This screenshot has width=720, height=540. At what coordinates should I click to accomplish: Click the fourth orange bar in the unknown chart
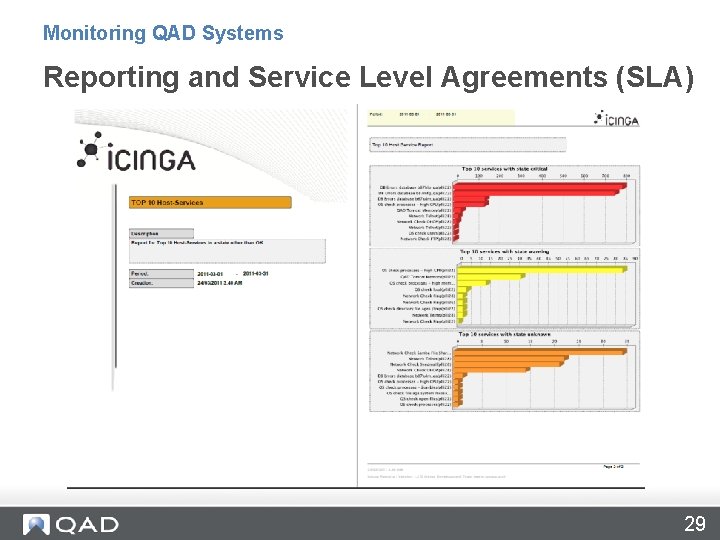tap(492, 370)
